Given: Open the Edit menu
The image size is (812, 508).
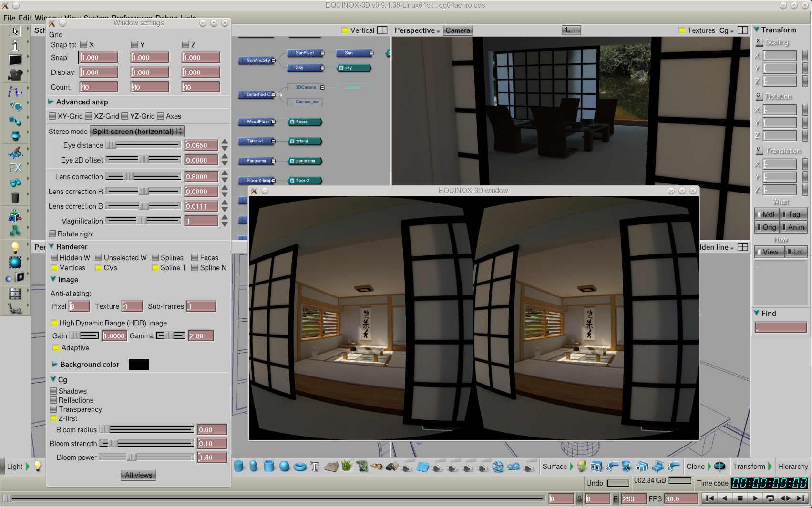Looking at the screenshot, I should [25, 18].
